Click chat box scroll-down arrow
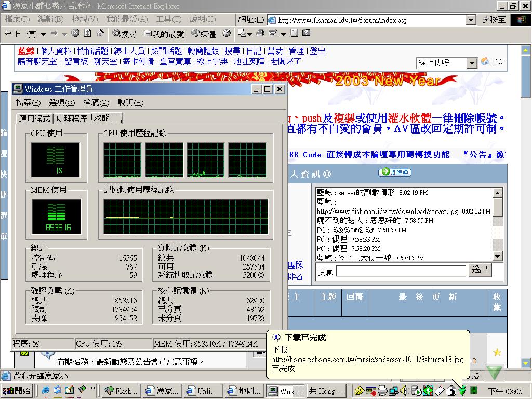This screenshot has height=399, width=532. click(497, 256)
